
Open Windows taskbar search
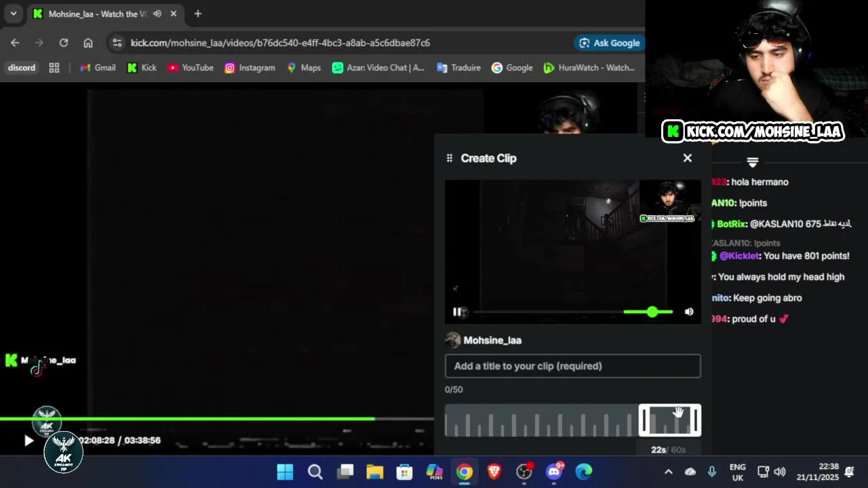pyautogui.click(x=315, y=471)
